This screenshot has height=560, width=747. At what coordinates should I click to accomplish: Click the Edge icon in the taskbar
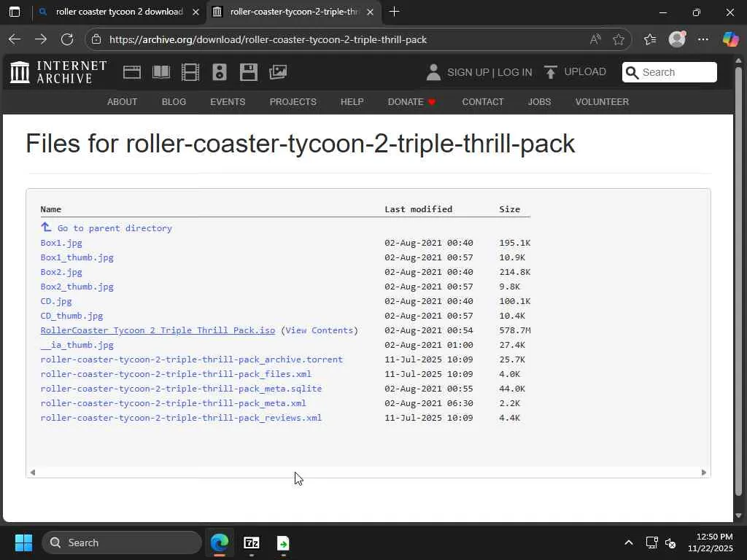click(x=220, y=542)
